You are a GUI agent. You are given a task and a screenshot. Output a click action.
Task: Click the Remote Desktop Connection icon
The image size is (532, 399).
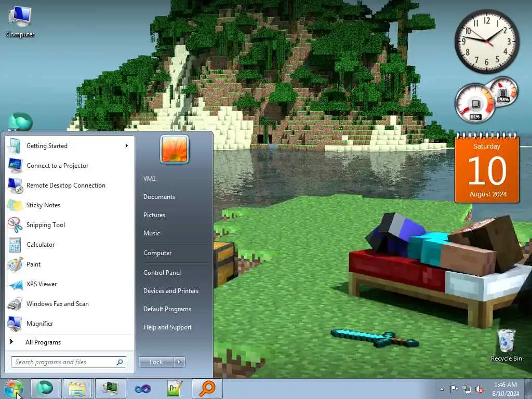15,185
